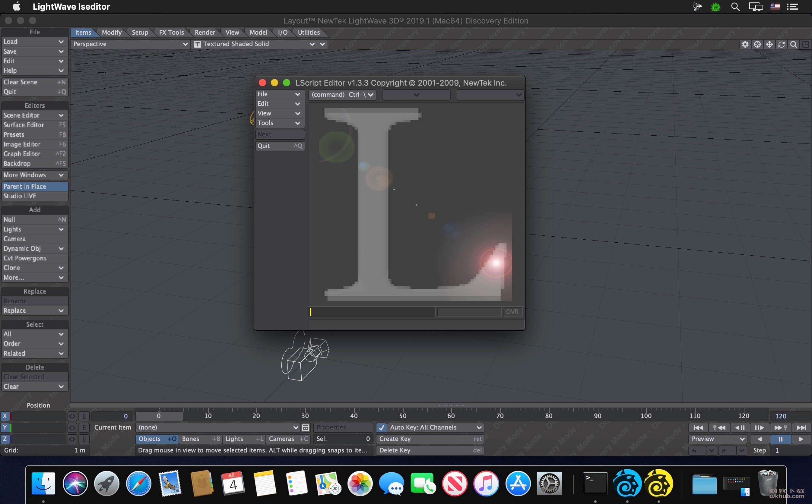This screenshot has width=812, height=504.
Task: Open item picker icon beside Current Item
Action: (x=306, y=428)
